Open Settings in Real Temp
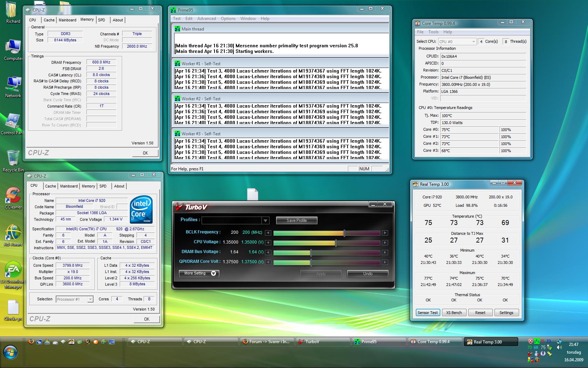 click(x=506, y=313)
